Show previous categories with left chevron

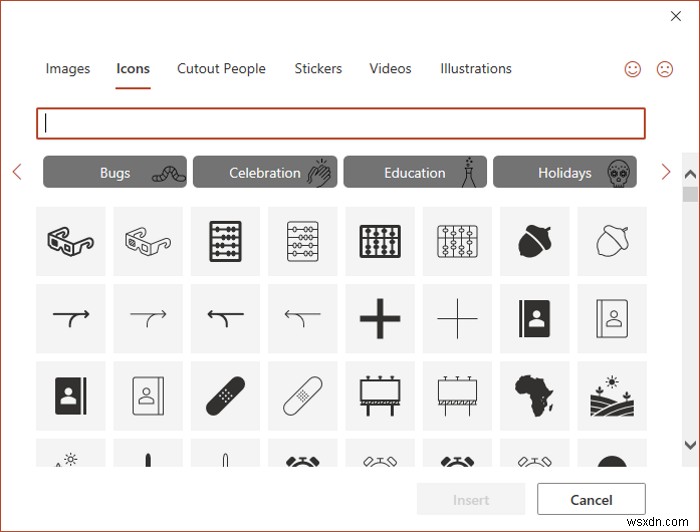point(17,172)
